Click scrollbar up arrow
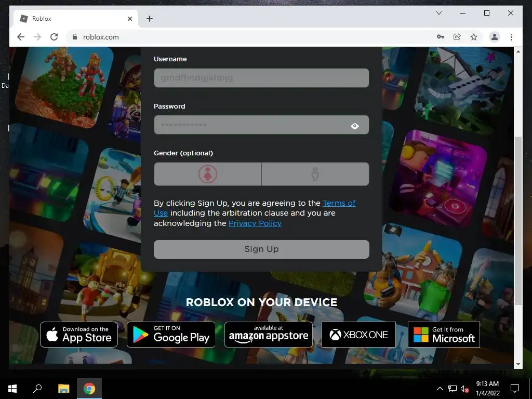The width and height of the screenshot is (532, 399). tap(518, 51)
